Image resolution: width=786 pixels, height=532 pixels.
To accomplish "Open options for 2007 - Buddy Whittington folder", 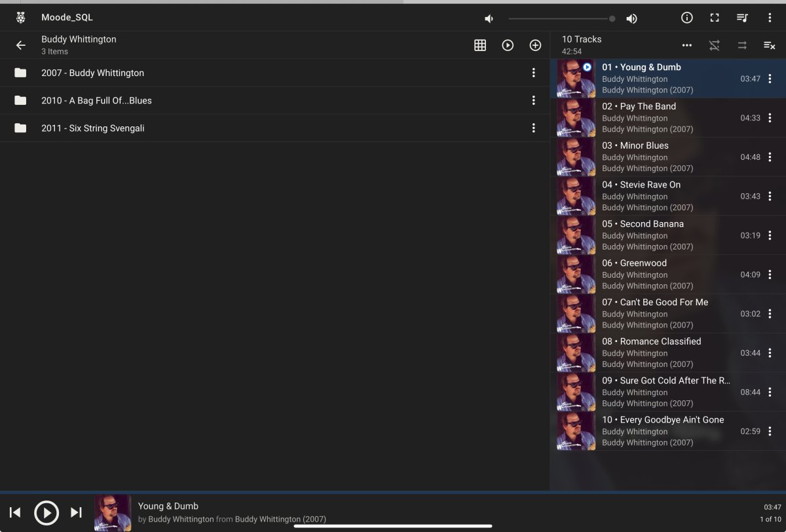I will click(533, 73).
